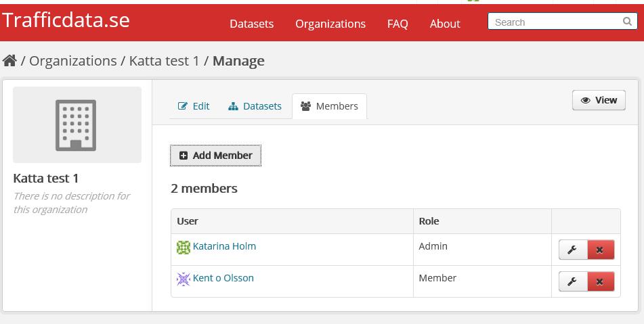The height and width of the screenshot is (324, 644).
Task: Click Katta test 1 breadcrumb link
Action: click(x=165, y=61)
